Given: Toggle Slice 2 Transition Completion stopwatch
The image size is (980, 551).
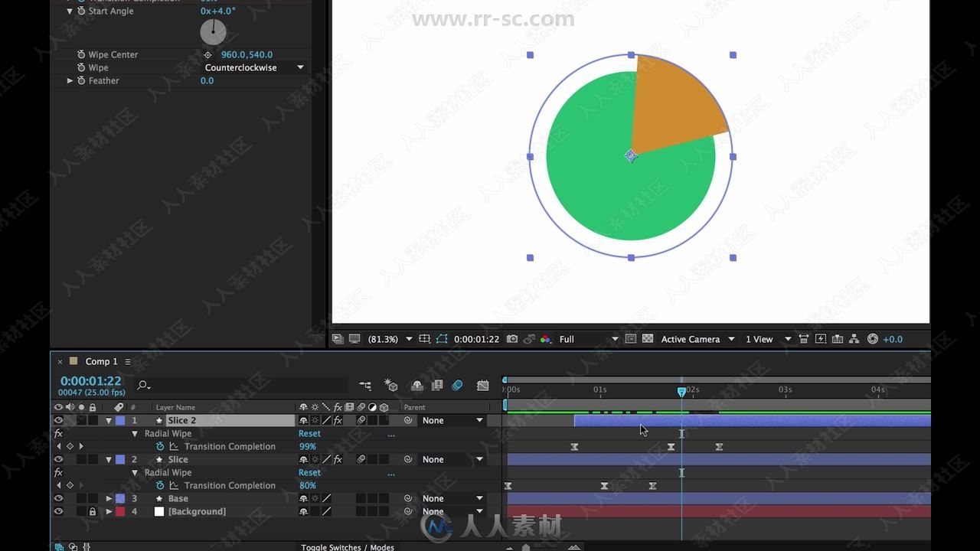Looking at the screenshot, I should pyautogui.click(x=160, y=446).
